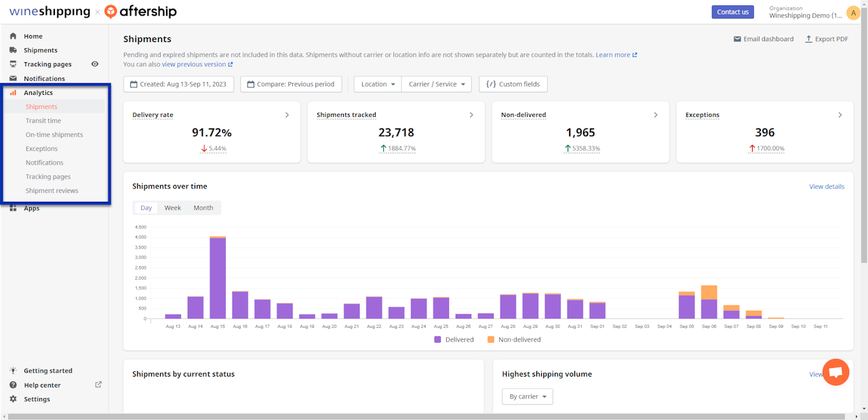Switch chart to Week view

coord(172,208)
